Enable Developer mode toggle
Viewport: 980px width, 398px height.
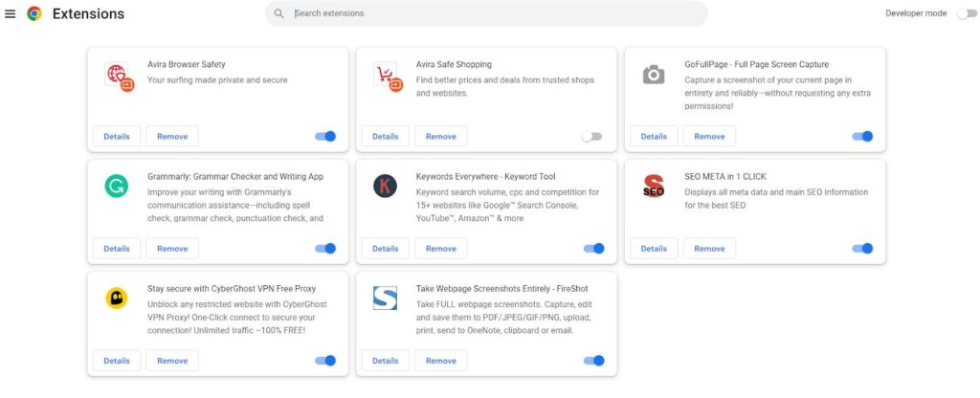966,13
